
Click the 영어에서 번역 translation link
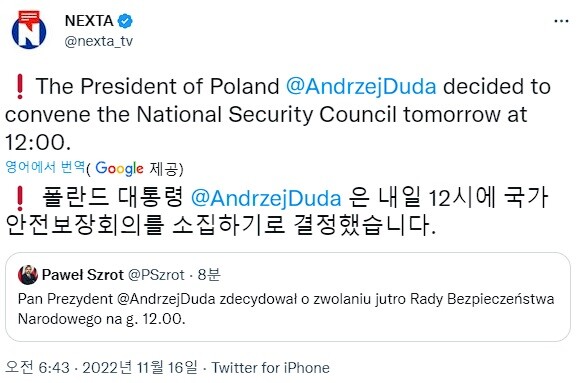[x=45, y=167]
